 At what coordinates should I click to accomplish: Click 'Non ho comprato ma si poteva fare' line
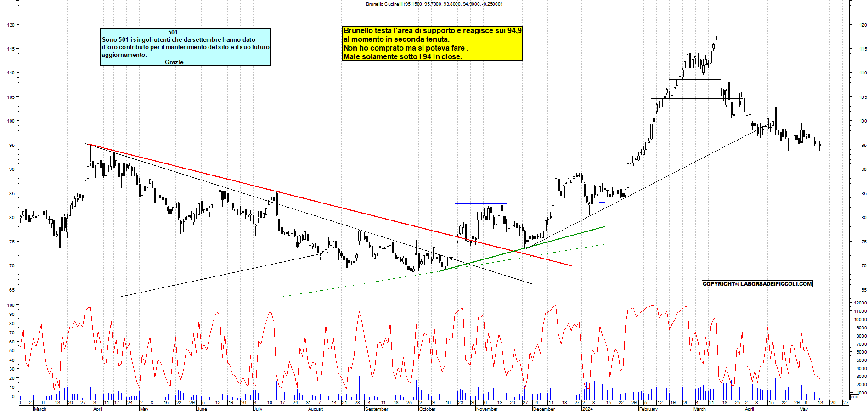tap(406, 48)
